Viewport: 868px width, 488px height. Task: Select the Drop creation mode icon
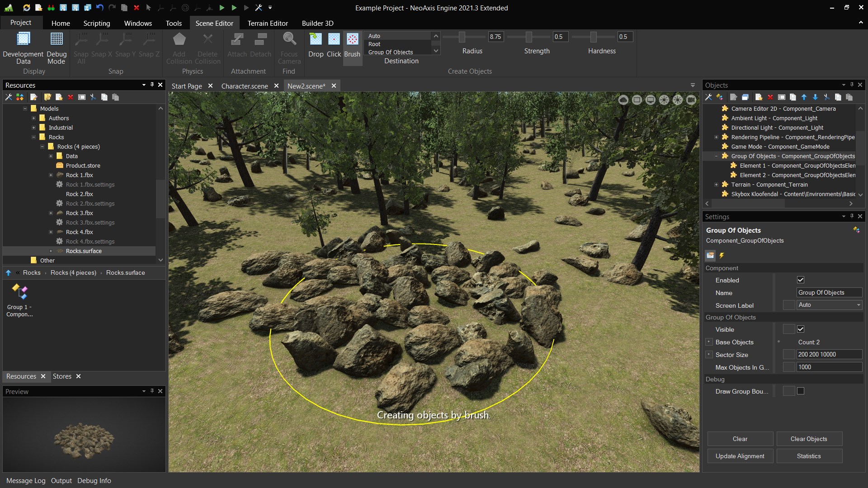click(x=316, y=39)
